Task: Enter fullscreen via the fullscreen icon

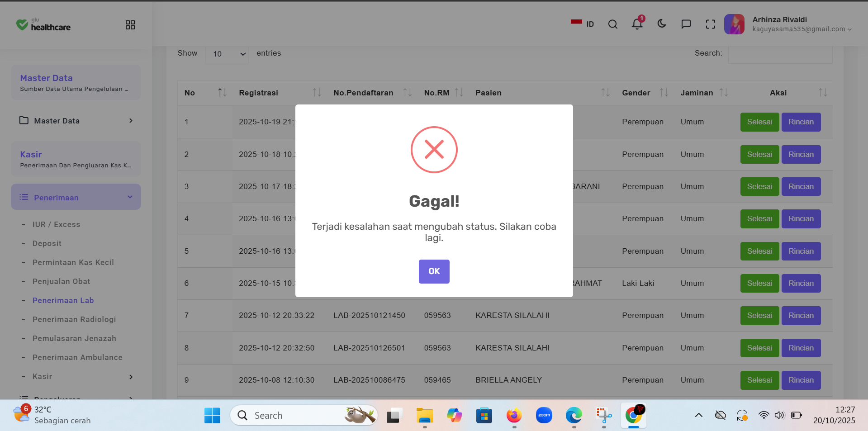Action: [x=711, y=24]
